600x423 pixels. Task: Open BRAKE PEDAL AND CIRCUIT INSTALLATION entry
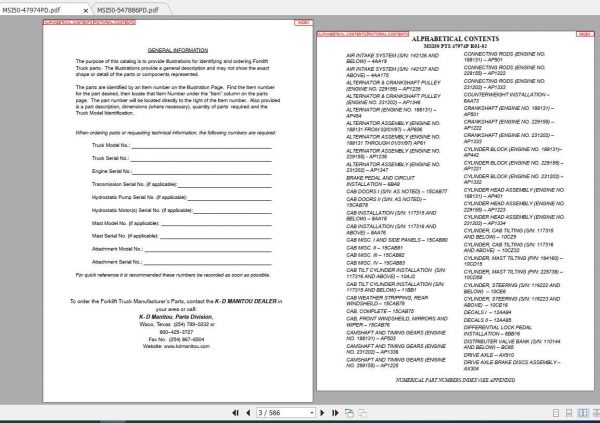coord(380,181)
